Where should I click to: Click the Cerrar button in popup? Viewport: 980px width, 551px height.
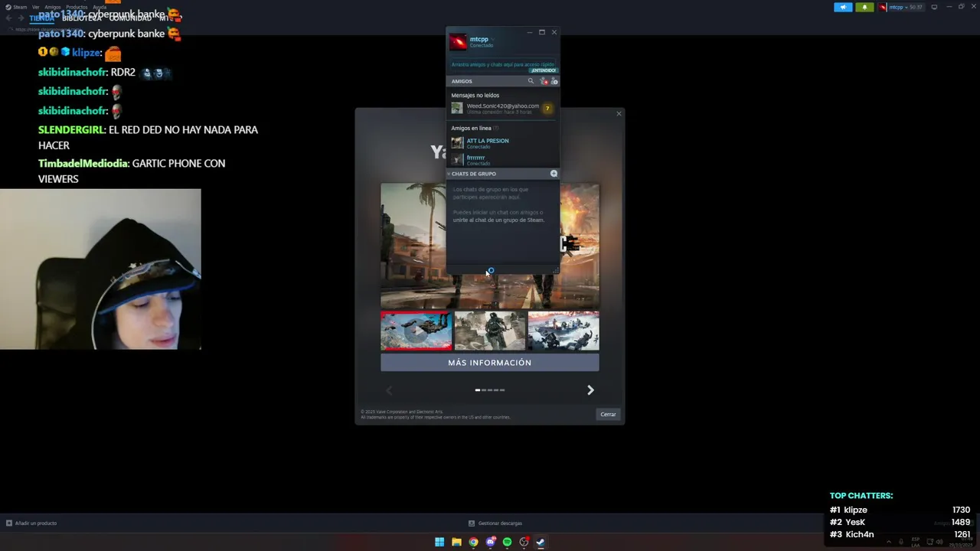[x=608, y=414]
